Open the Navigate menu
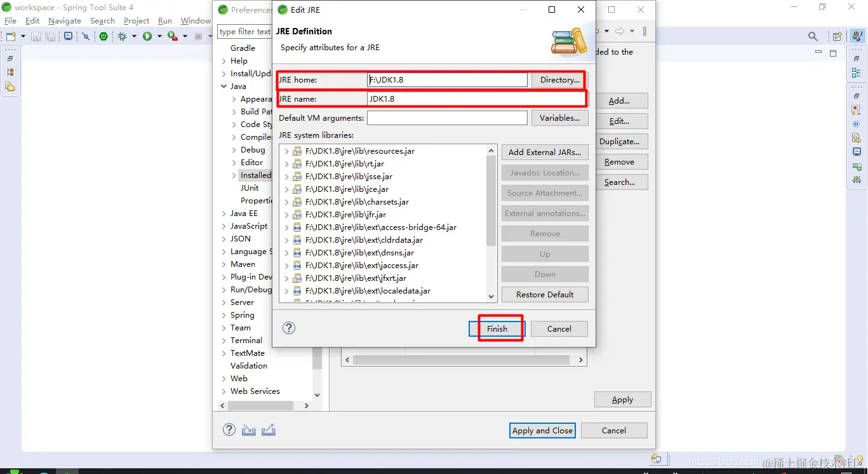The width and height of the screenshot is (868, 474). click(65, 21)
